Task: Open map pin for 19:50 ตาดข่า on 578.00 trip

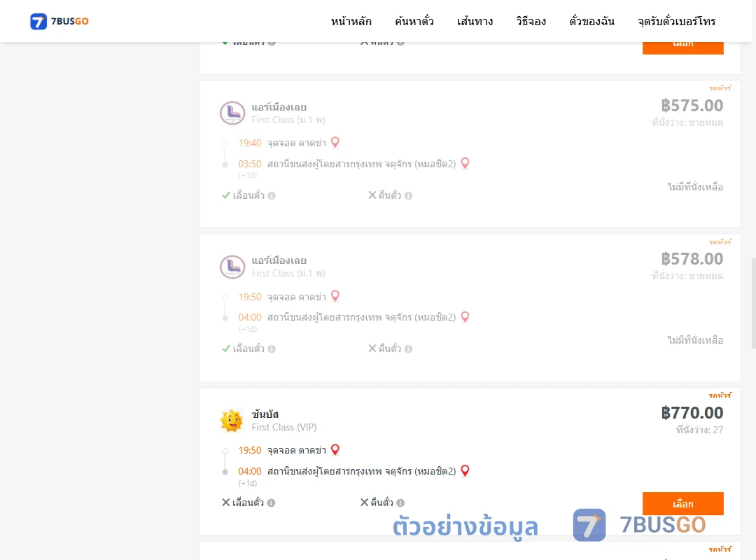Action: (335, 295)
